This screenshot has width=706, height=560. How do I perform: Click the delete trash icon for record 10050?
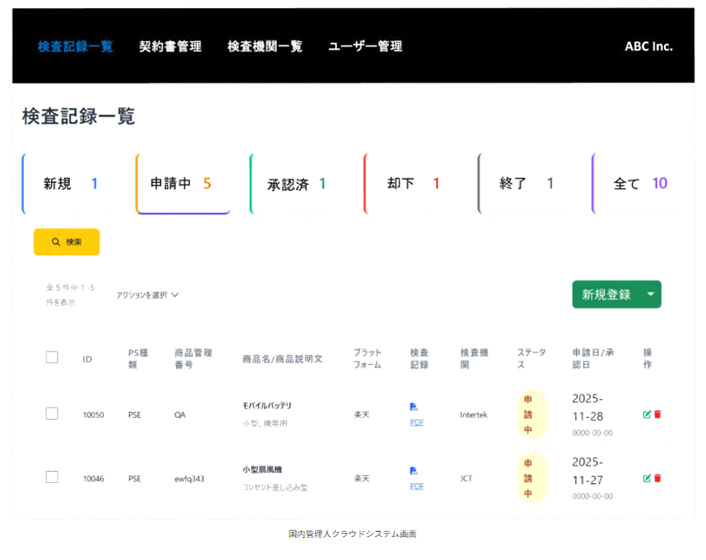click(657, 414)
